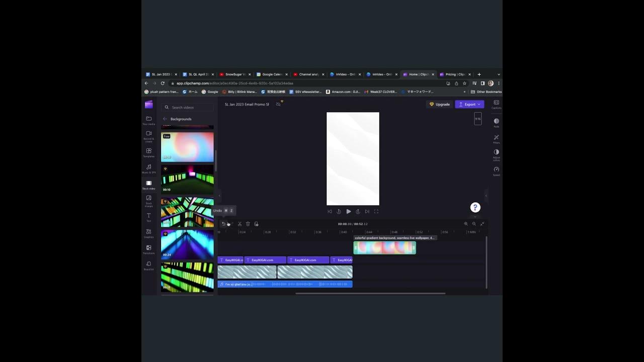Switch to SL QL April browser tab
The image size is (644, 362).
point(198,74)
